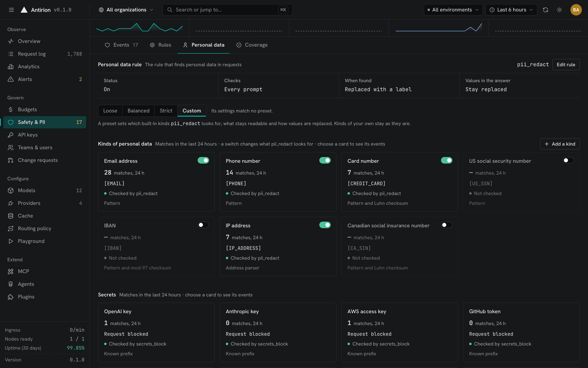Open the BA user avatar
The image size is (588, 368).
(576, 10)
